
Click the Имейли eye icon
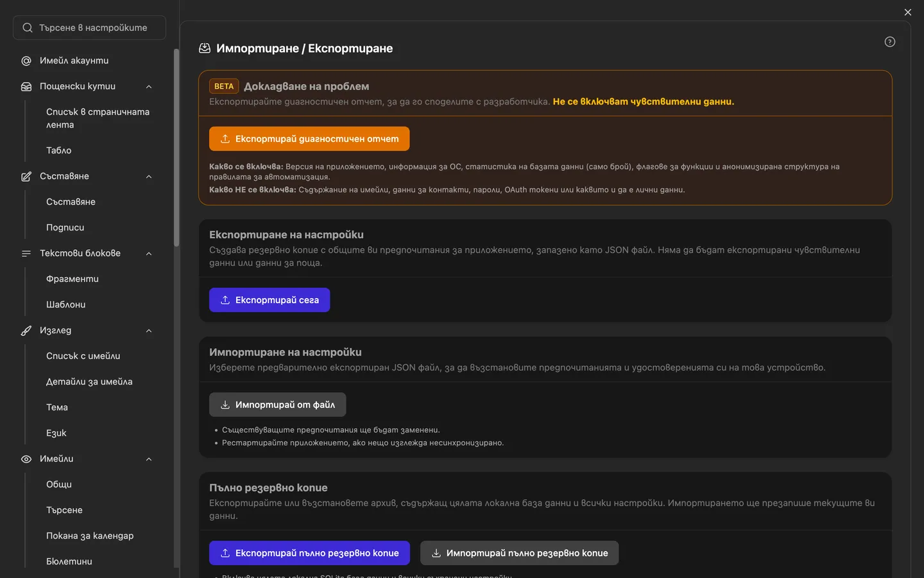tap(26, 459)
